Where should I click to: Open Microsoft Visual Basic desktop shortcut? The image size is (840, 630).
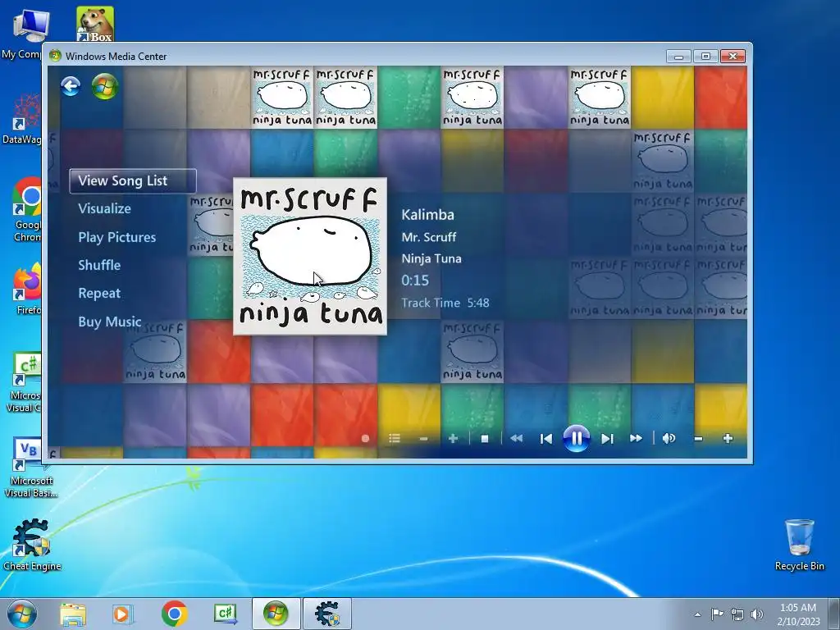click(x=30, y=468)
